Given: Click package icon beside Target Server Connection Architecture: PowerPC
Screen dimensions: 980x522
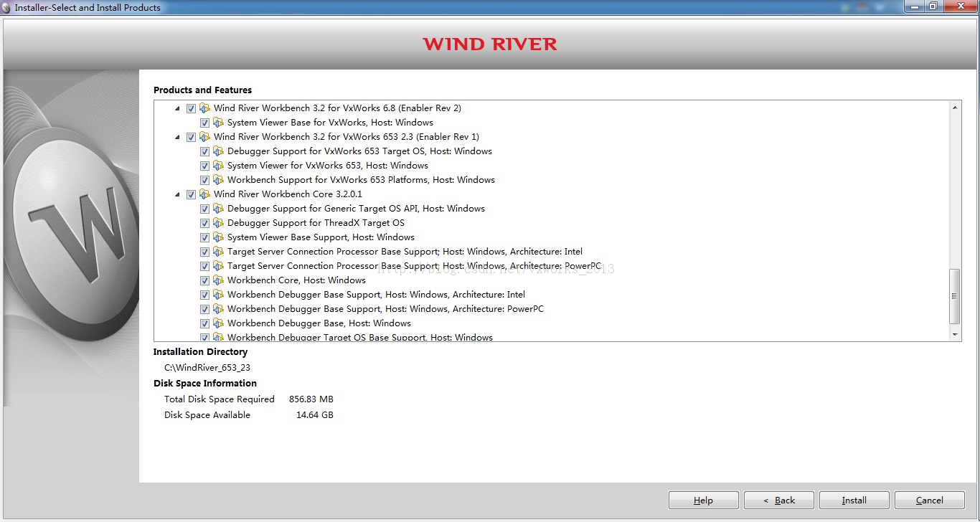Looking at the screenshot, I should [218, 266].
